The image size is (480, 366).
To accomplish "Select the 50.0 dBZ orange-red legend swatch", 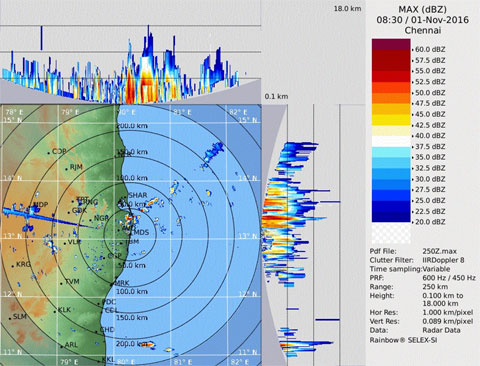I will 391,87.
